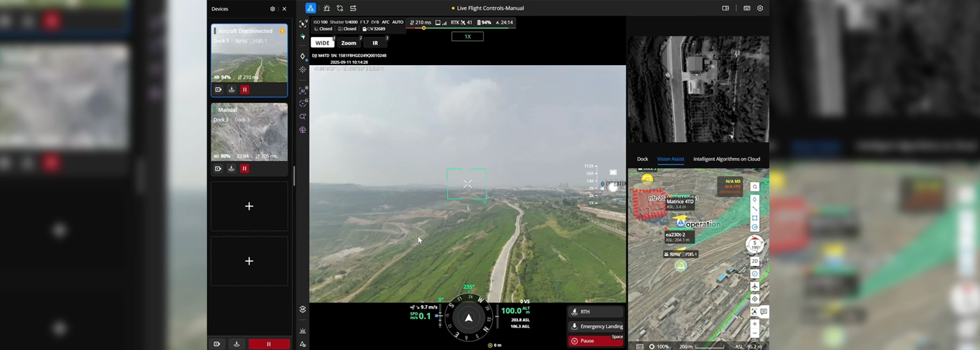Click the sun-shaped icon in left toolbar
This screenshot has height=350, width=980.
(302, 69)
